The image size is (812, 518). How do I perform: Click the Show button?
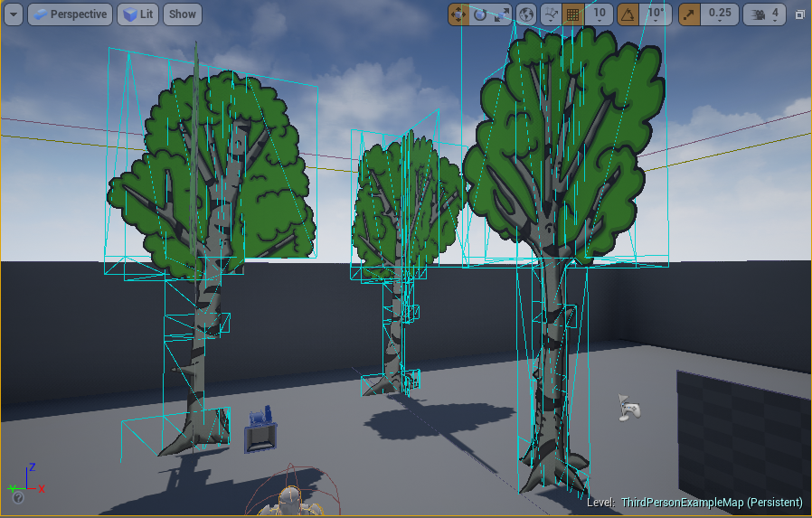pyautogui.click(x=182, y=14)
